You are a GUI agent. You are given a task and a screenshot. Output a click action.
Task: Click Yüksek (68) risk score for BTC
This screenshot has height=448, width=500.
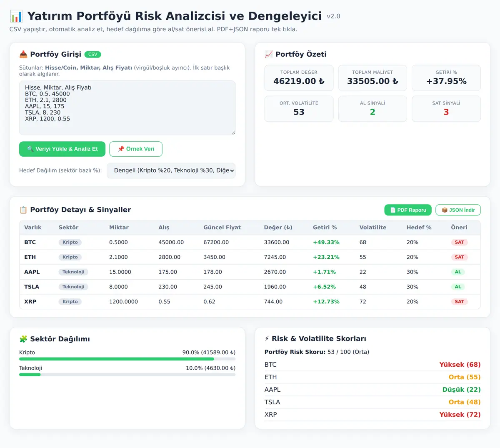(460, 365)
